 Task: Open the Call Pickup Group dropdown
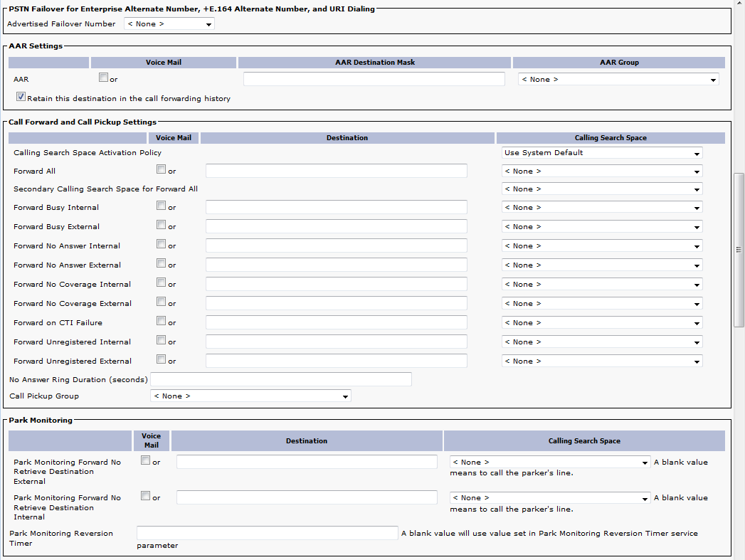pos(250,396)
